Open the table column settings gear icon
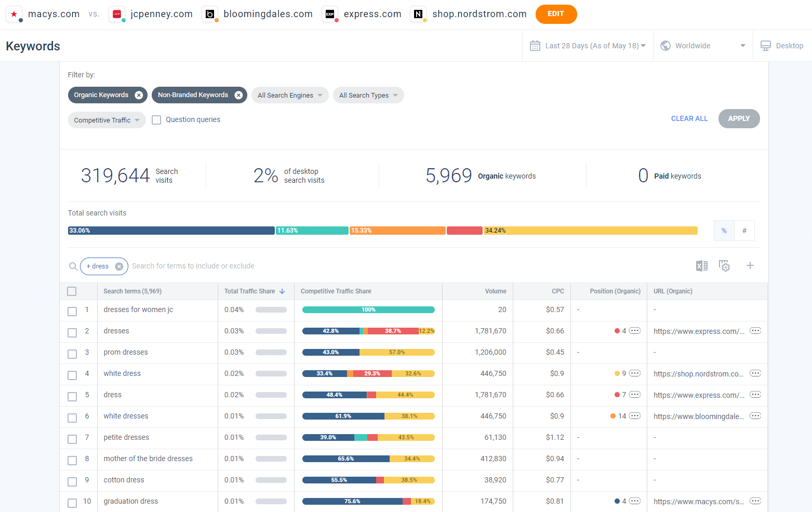Image resolution: width=812 pixels, height=512 pixels. [724, 265]
